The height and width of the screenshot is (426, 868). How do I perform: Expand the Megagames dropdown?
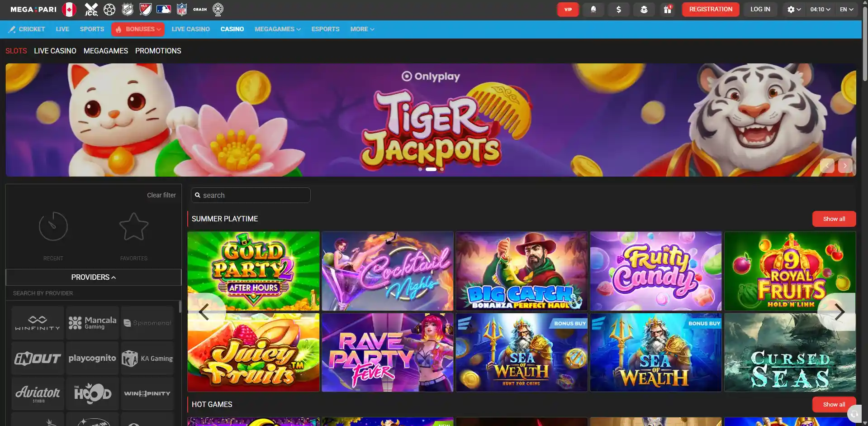[x=278, y=29]
